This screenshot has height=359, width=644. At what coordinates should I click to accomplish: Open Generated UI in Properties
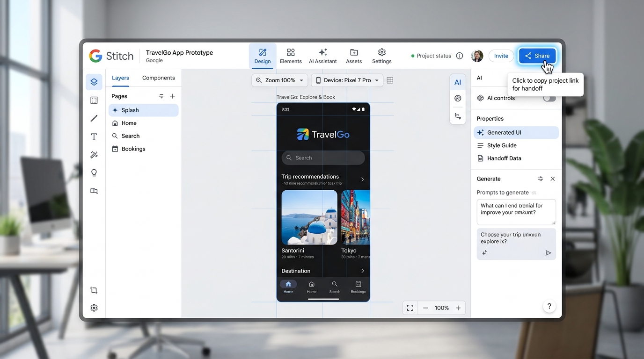click(x=516, y=133)
